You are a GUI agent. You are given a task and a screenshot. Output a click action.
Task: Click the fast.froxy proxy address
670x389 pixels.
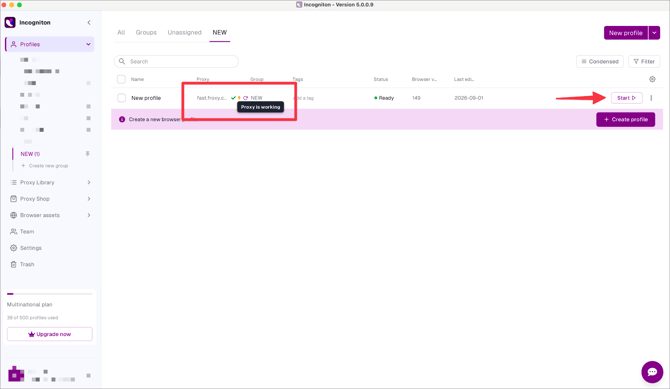click(212, 98)
